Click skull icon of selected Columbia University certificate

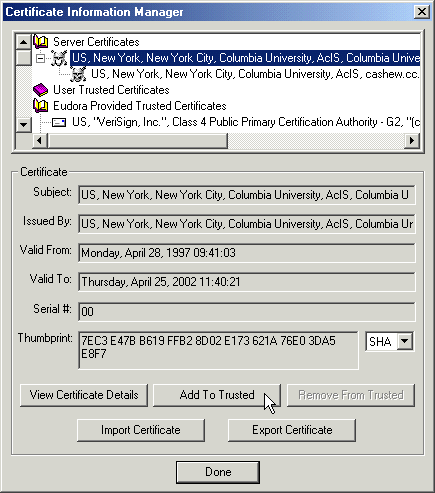point(59,58)
